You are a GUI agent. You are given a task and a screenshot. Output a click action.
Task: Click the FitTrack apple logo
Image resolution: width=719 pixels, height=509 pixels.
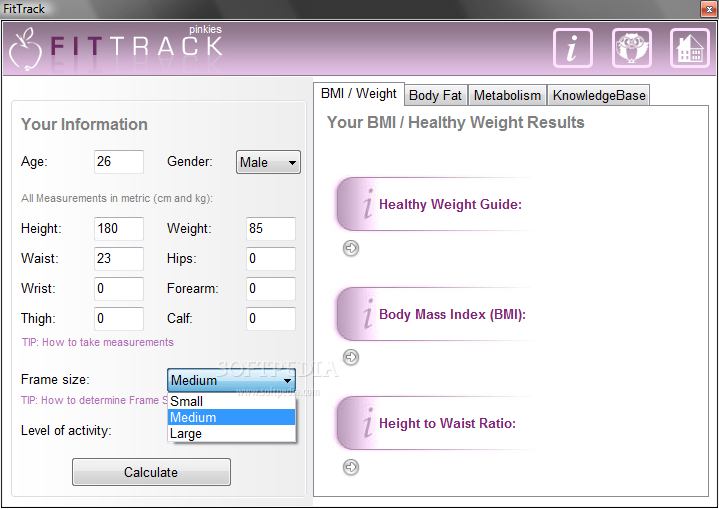pos(25,49)
